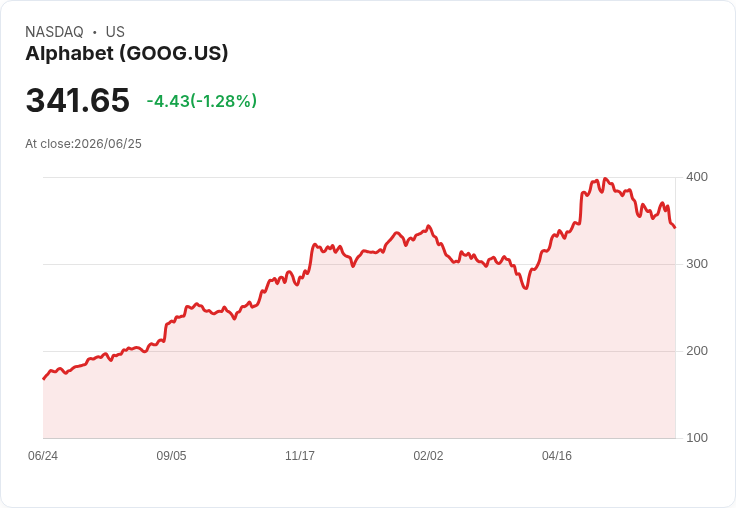Image resolution: width=736 pixels, height=508 pixels.
Task: Click the 02/02 x-axis date label
Action: click(428, 456)
